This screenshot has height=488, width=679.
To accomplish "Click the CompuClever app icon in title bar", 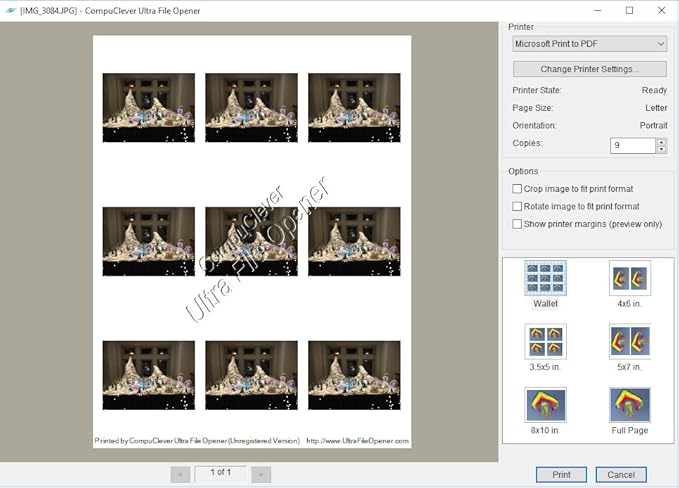I will coord(9,10).
